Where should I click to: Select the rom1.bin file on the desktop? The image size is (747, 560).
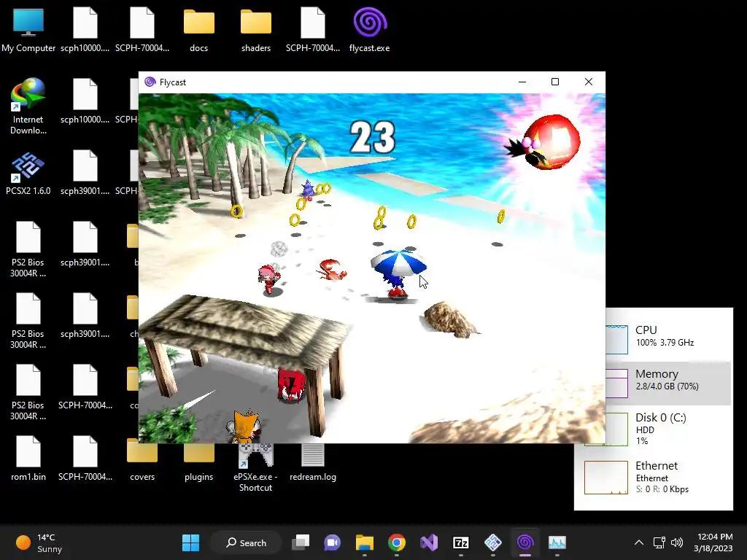[28, 459]
